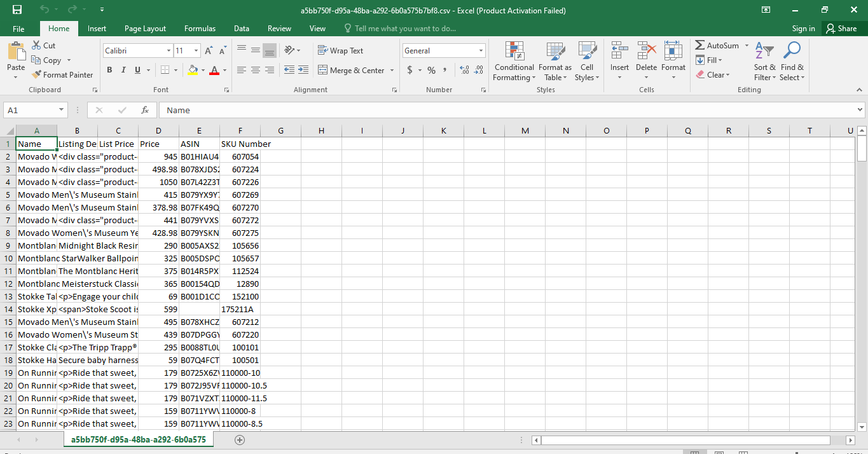
Task: Toggle Wrap Text for cells
Action: point(341,51)
